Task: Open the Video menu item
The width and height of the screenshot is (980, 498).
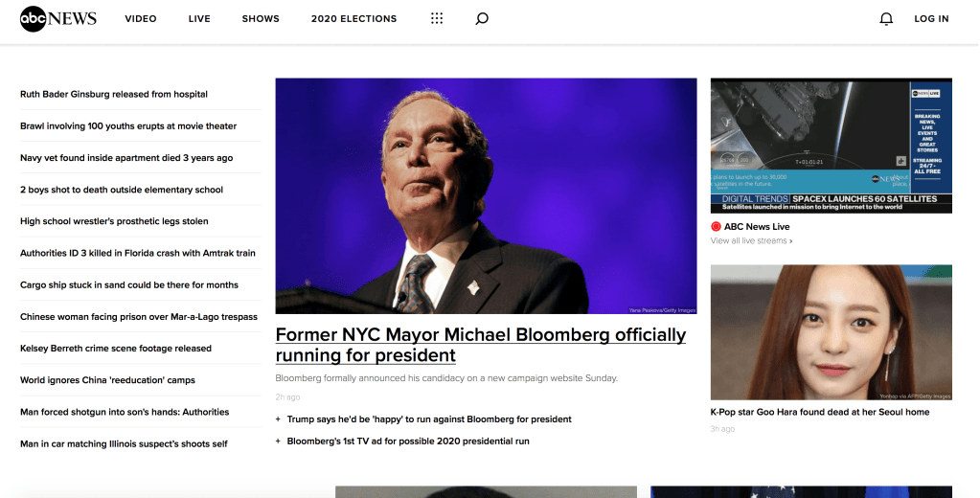Action: 140,19
